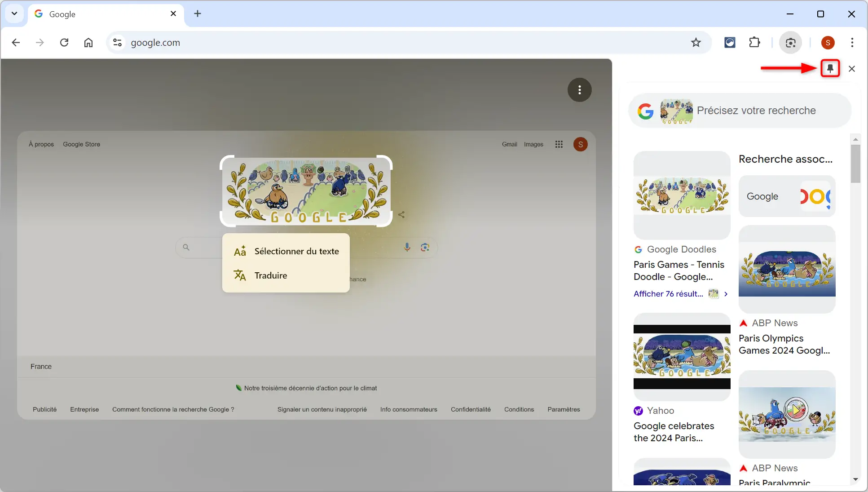The height and width of the screenshot is (492, 868).
Task: Click the browser back arrow
Action: coord(16,43)
